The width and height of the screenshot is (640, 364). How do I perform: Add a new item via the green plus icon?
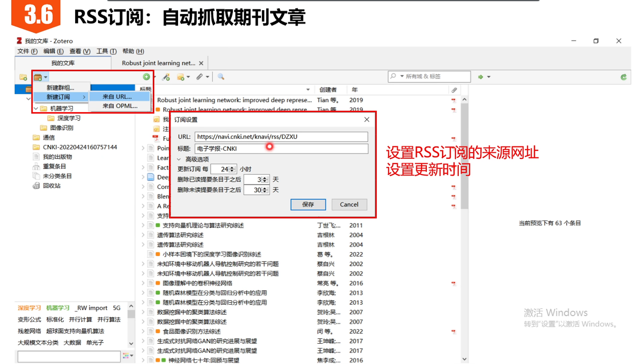pyautogui.click(x=146, y=77)
